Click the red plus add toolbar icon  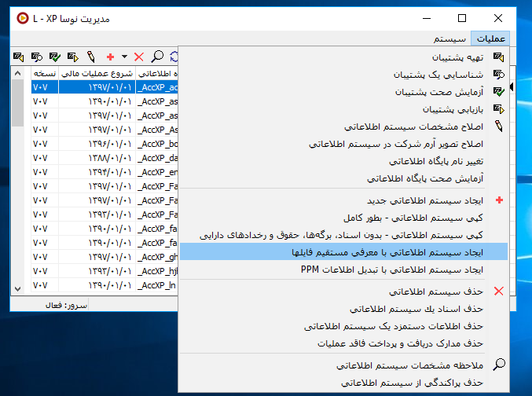111,57
